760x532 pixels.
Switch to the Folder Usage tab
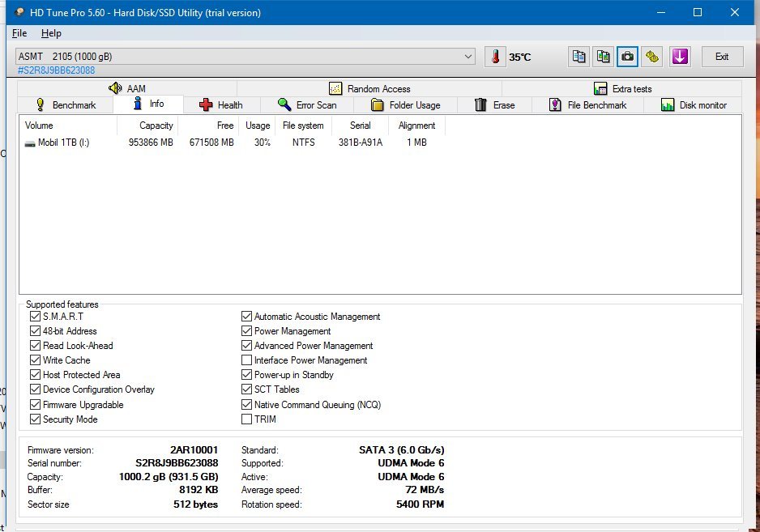(x=406, y=104)
